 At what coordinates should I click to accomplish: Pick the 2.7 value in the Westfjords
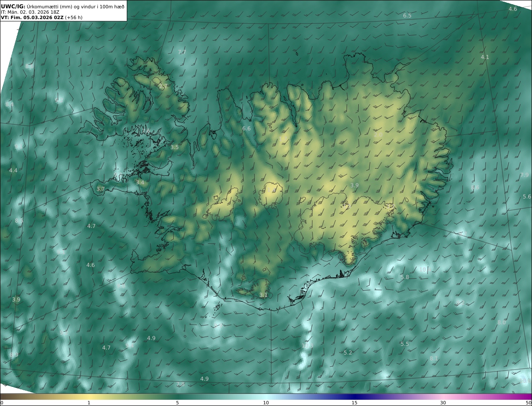pos(163,87)
